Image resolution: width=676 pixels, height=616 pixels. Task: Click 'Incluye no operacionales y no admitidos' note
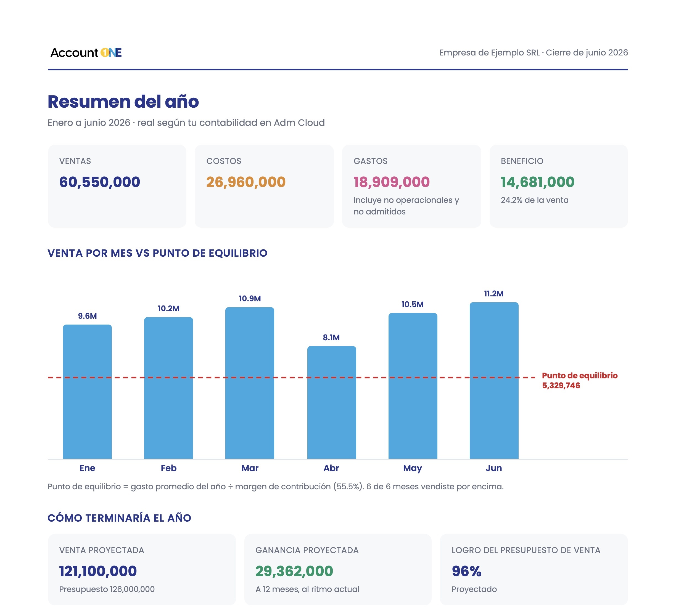click(x=406, y=206)
